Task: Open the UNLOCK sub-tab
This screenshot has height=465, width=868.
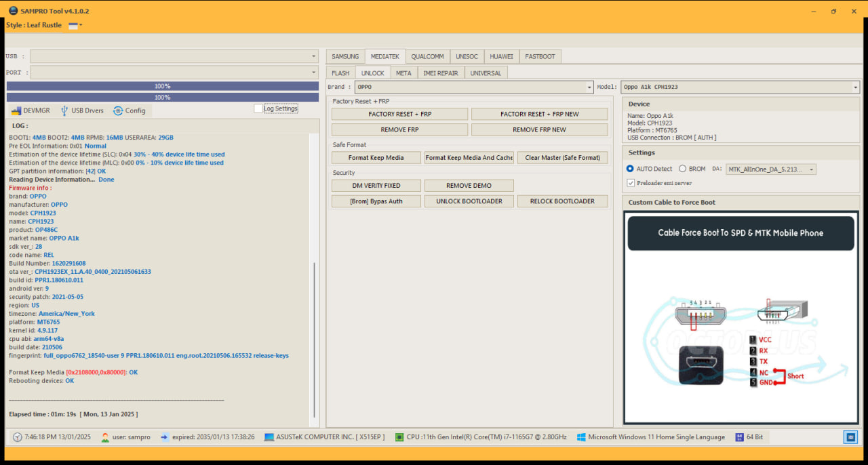Action: point(372,73)
